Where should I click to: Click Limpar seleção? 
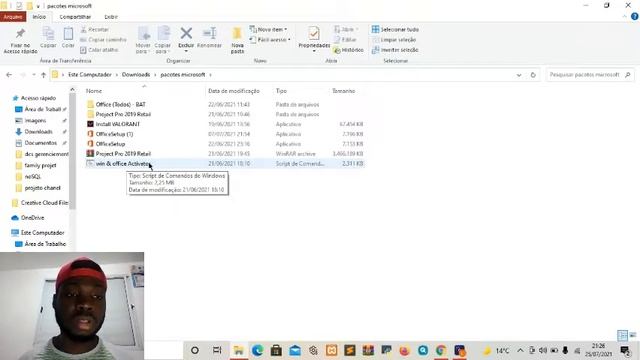point(394,40)
